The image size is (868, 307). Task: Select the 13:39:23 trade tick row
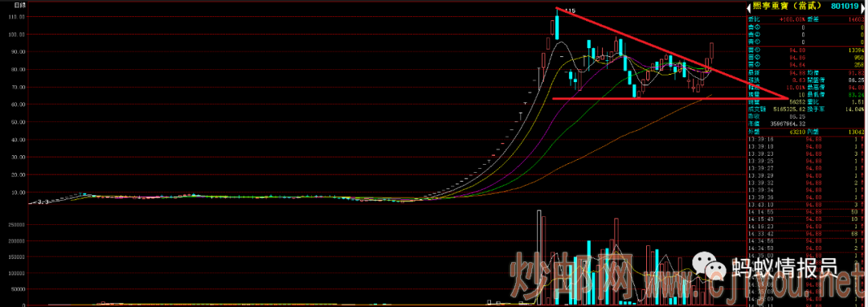(x=807, y=153)
